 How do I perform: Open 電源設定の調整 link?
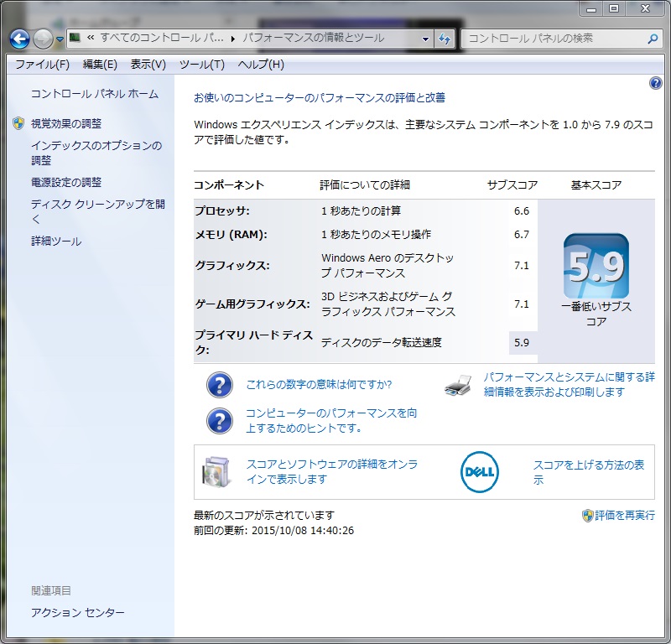click(66, 182)
